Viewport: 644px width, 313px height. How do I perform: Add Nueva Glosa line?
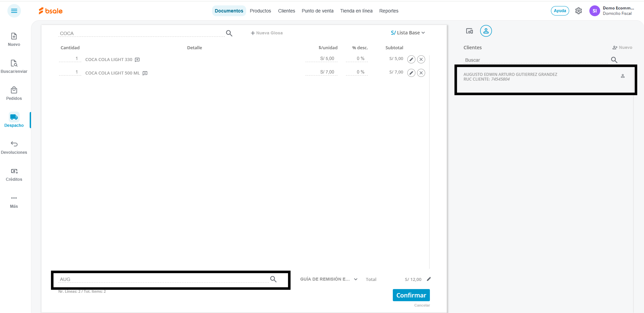267,33
